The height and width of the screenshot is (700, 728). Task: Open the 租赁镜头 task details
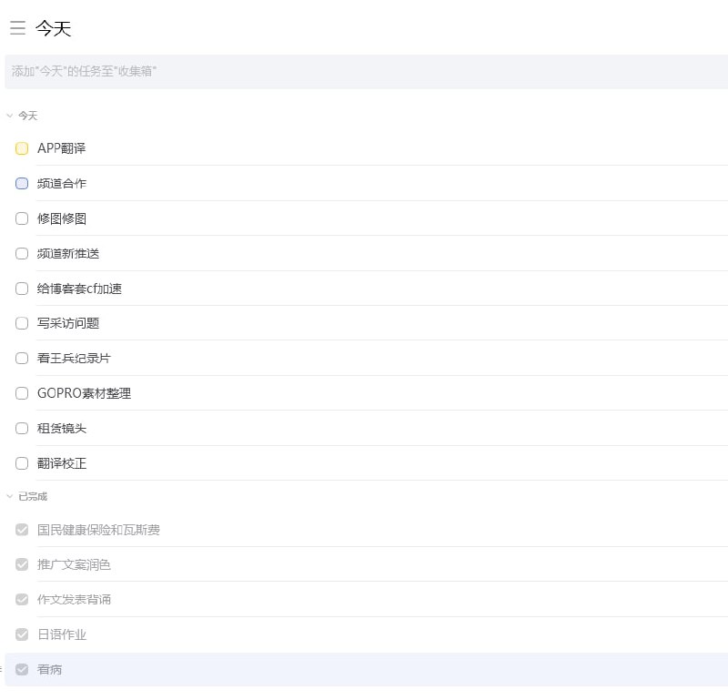tap(60, 428)
